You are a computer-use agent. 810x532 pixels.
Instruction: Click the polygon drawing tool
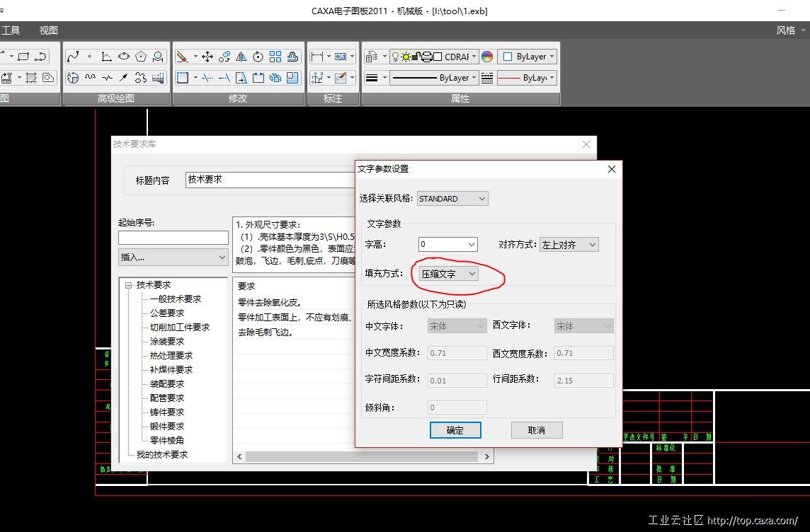[x=141, y=57]
